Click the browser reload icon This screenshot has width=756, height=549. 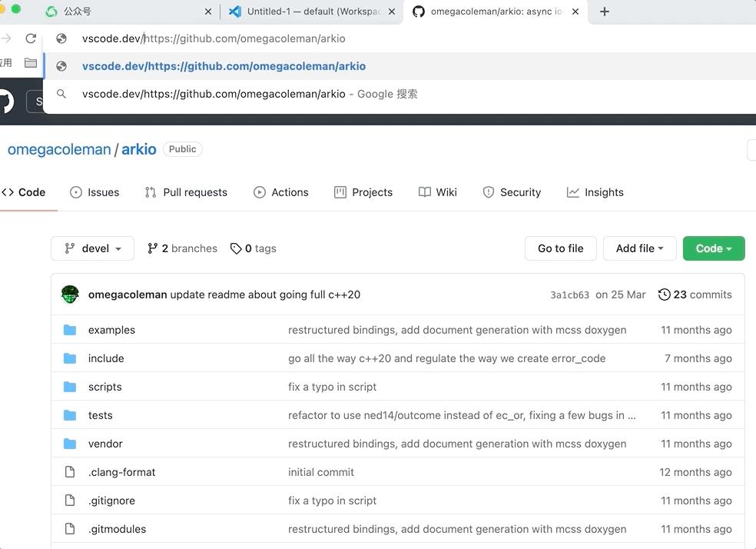tap(31, 38)
